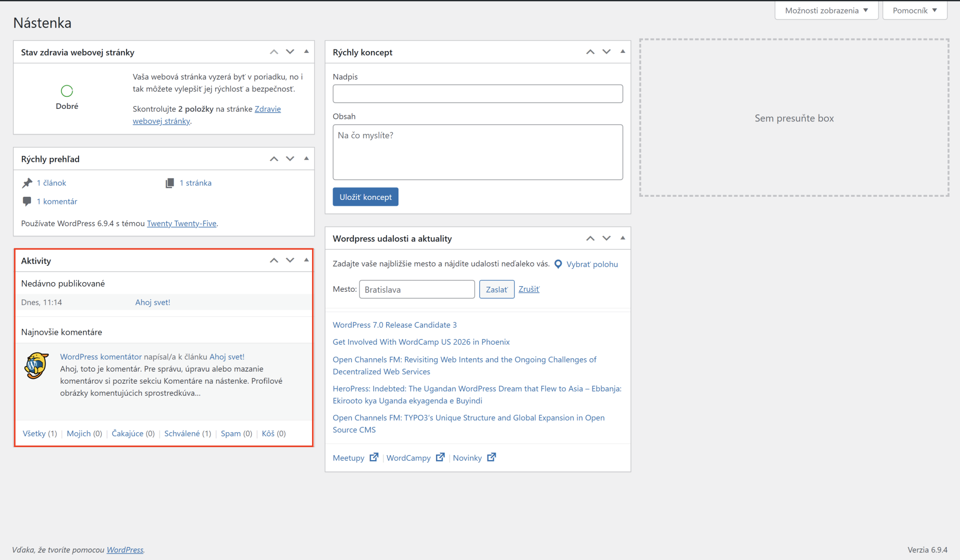
Task: Click Dnes, 11:14 publish time text
Action: [x=41, y=302]
